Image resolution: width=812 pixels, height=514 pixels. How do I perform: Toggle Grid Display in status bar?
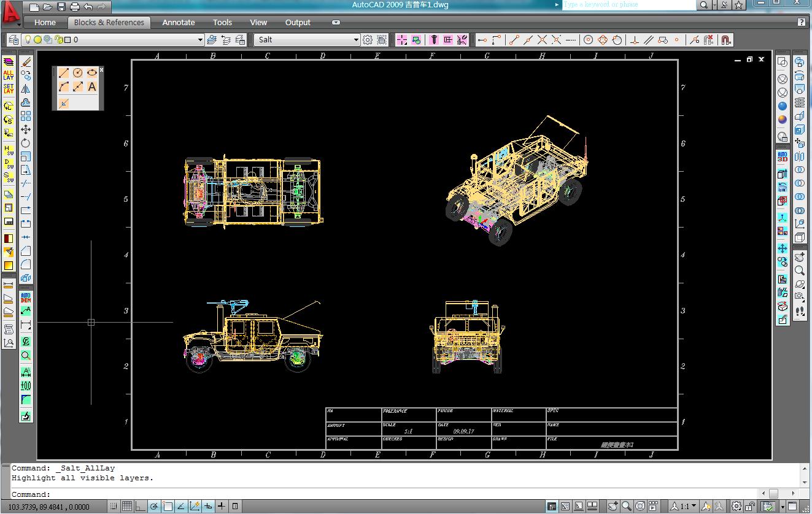coord(126,507)
